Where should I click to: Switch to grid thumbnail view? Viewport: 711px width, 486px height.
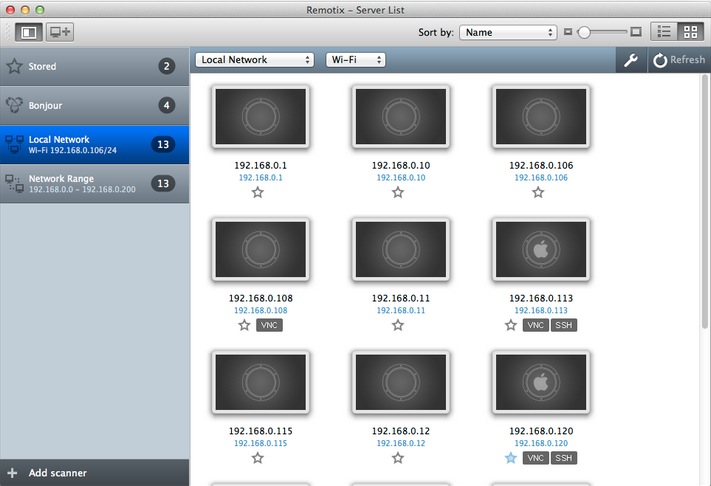(x=689, y=32)
